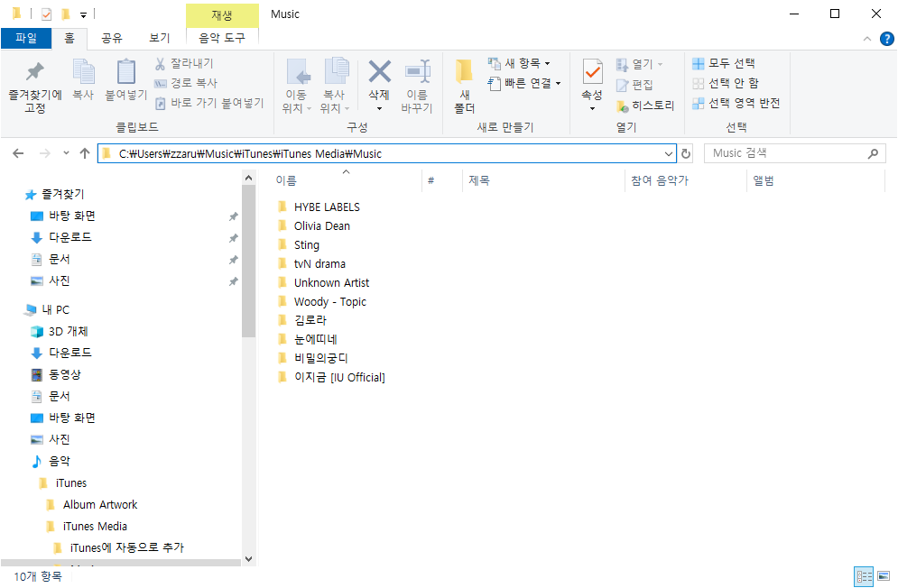This screenshot has height=588, width=898.
Task: Refresh the current folder view
Action: 686,153
